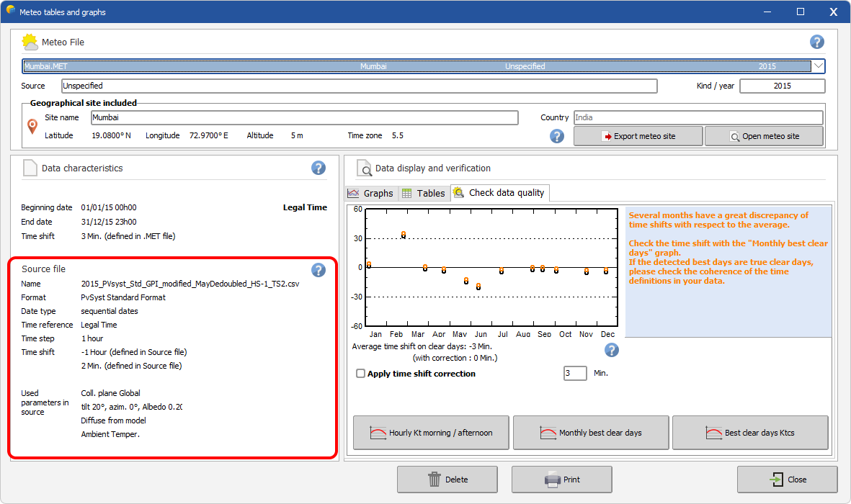
Task: Switch to the Tables tab
Action: [x=424, y=193]
